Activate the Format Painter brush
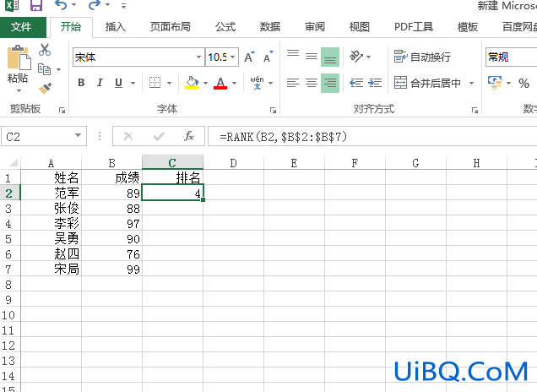The image size is (537, 392). point(45,89)
